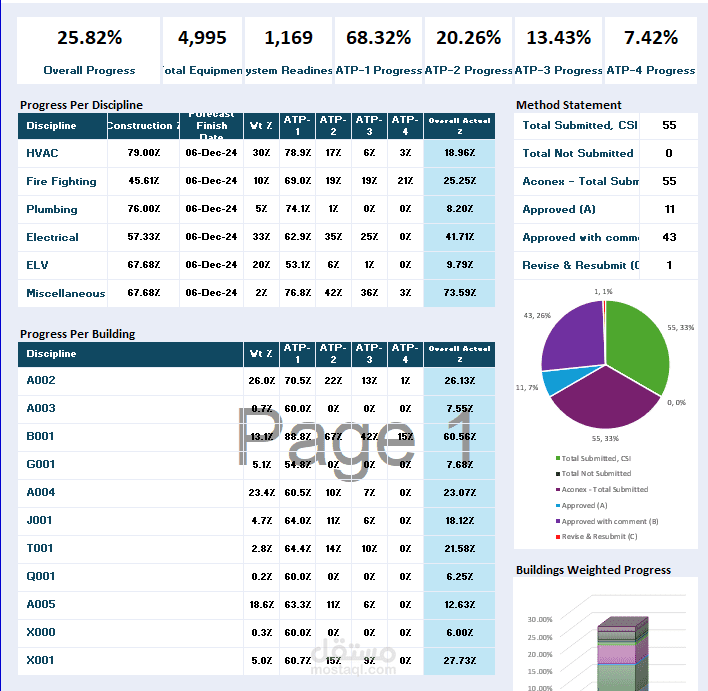Click T001 overall actual 21.58%
The image size is (708, 691).
(x=459, y=549)
